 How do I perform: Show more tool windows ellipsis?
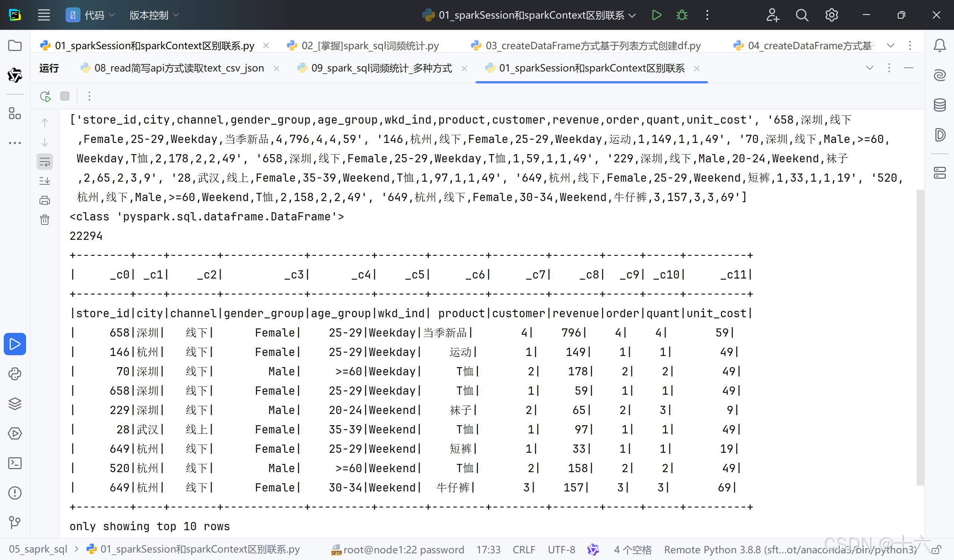pos(15,143)
